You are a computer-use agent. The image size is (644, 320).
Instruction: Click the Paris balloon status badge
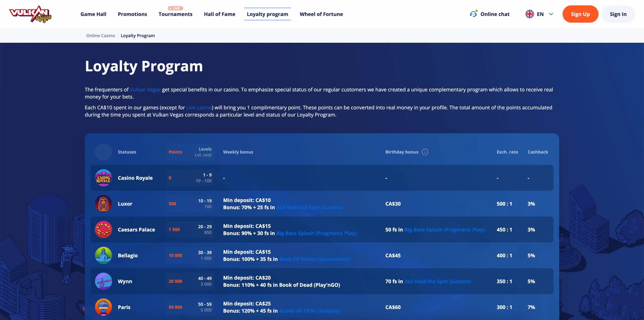(x=103, y=307)
